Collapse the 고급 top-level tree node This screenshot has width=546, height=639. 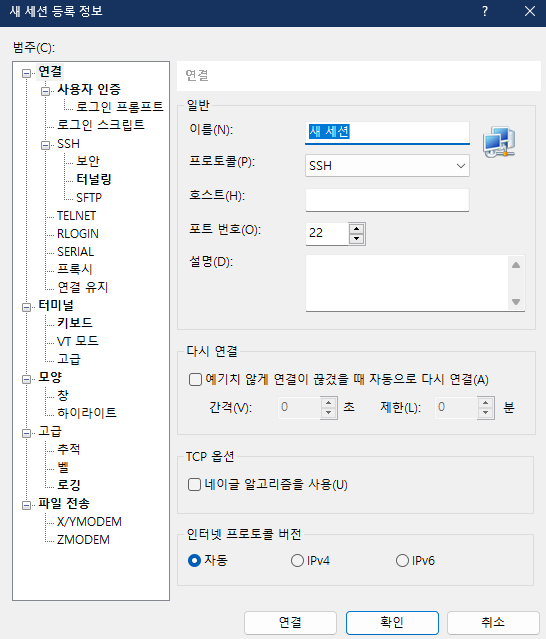[x=26, y=433]
